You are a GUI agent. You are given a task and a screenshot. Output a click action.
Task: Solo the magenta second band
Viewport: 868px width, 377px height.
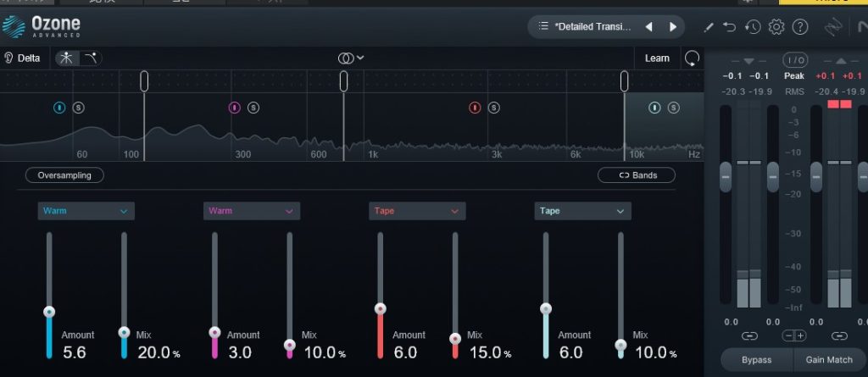click(x=253, y=108)
